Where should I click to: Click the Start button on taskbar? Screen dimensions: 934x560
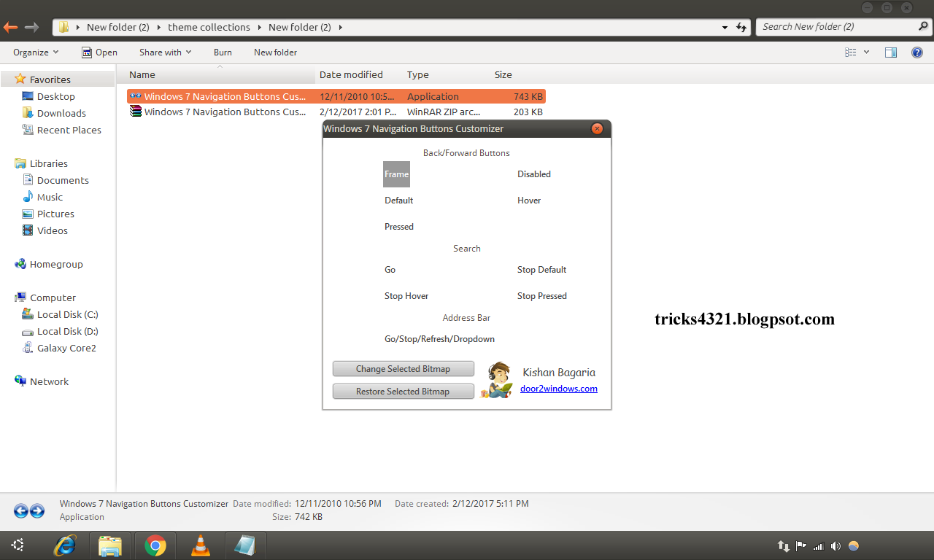[18, 545]
